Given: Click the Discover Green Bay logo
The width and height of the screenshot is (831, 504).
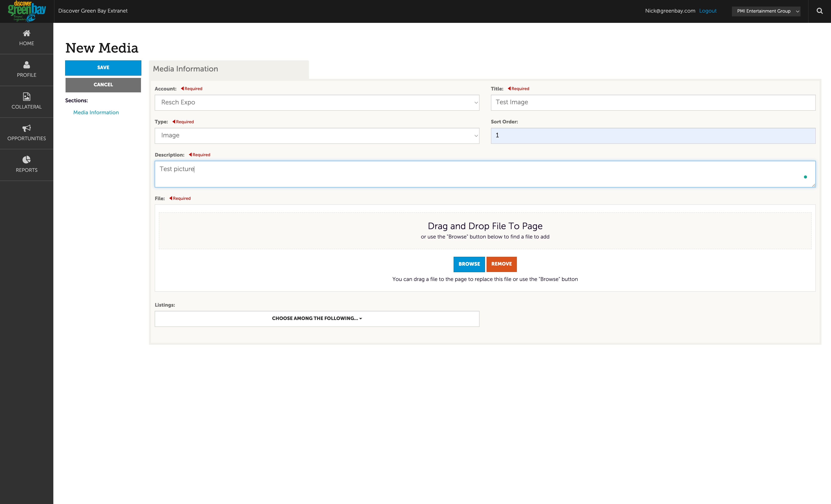Looking at the screenshot, I should click(27, 11).
